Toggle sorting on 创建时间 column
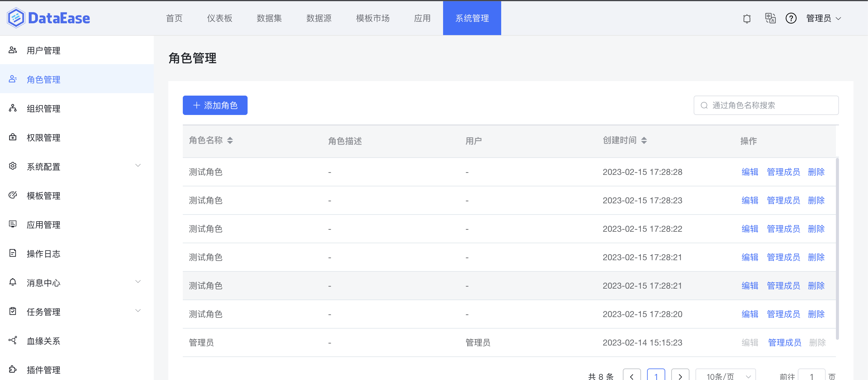The image size is (868, 380). click(x=644, y=140)
